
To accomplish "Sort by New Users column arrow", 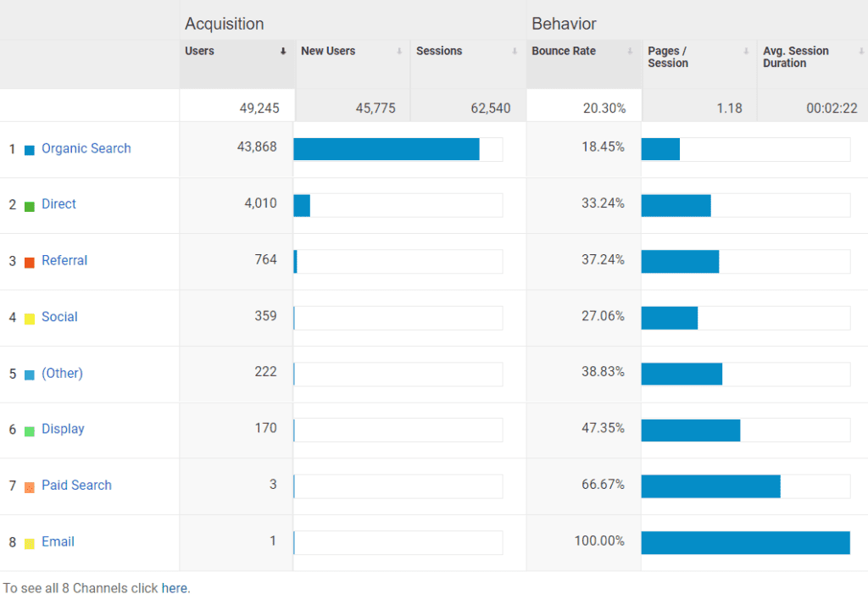I will tap(399, 51).
